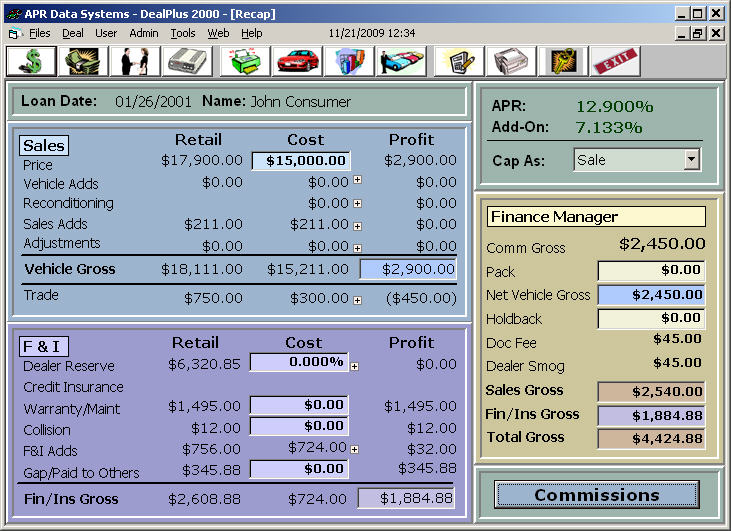Edit the Gap/Paid to Others cost field
This screenshot has width=731, height=531.
(x=299, y=469)
